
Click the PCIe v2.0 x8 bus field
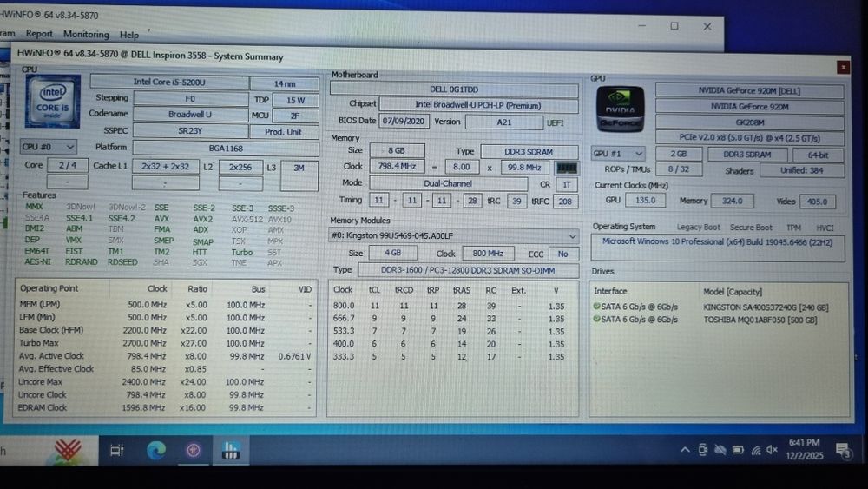tap(750, 137)
